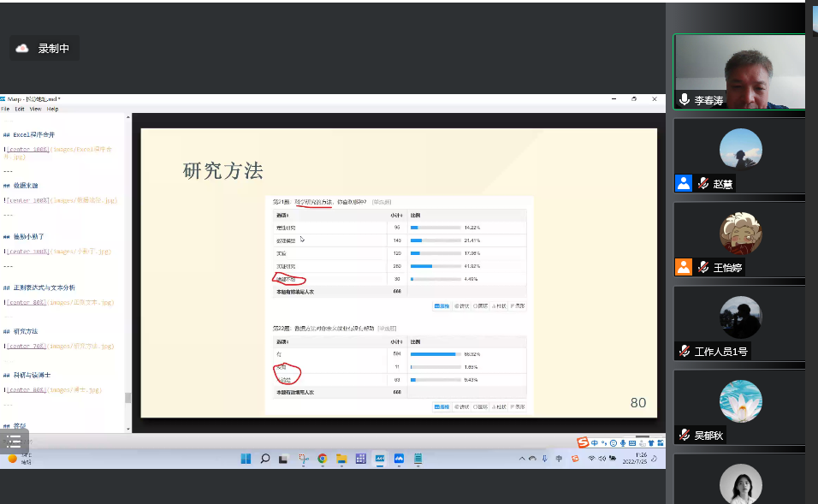
Task: Click 王怡婷's orange host badge icon
Action: pyautogui.click(x=683, y=267)
